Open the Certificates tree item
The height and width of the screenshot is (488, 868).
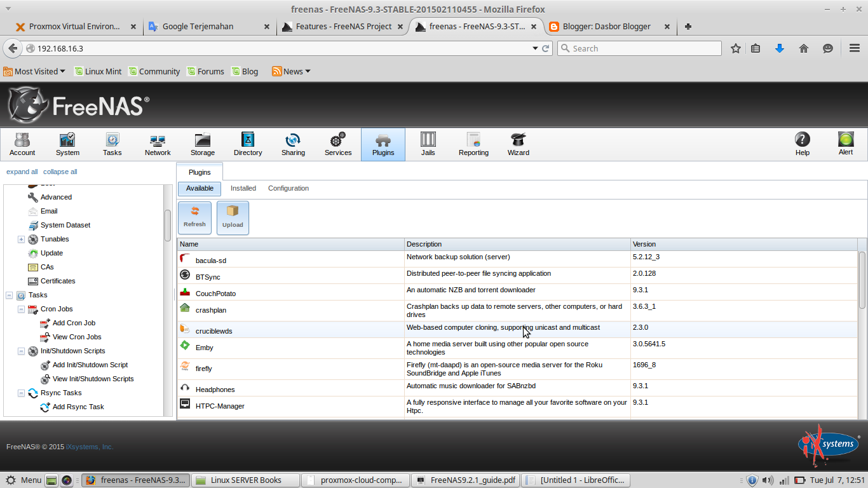click(x=58, y=281)
